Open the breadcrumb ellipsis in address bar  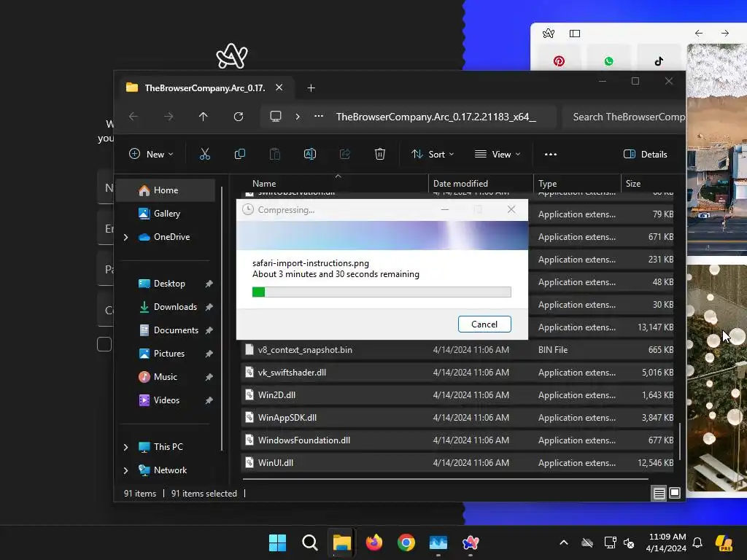tap(319, 117)
